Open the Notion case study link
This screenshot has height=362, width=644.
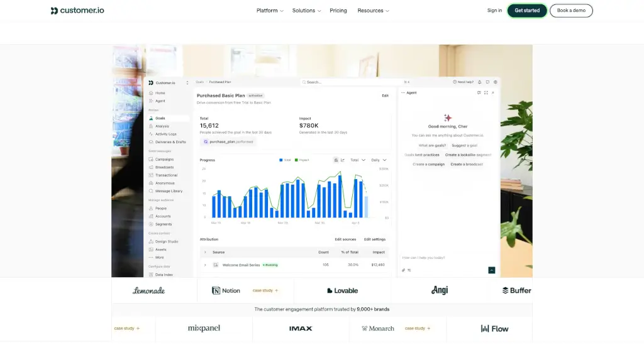coord(265,290)
